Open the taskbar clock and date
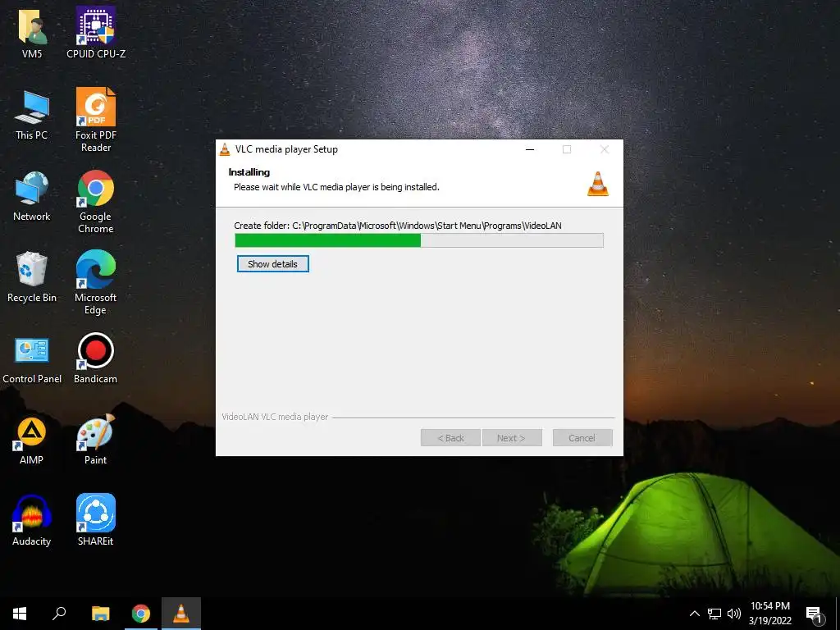Image resolution: width=840 pixels, height=630 pixels. point(769,614)
